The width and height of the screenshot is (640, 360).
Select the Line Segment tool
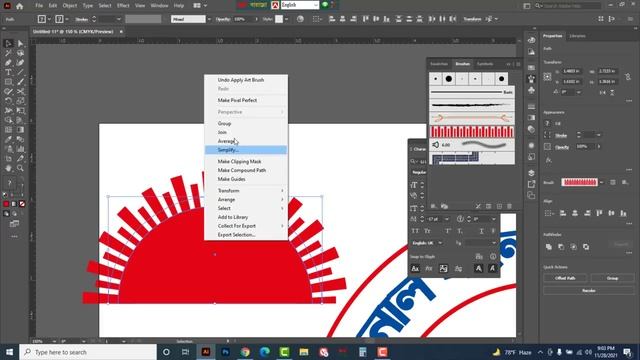click(20, 72)
